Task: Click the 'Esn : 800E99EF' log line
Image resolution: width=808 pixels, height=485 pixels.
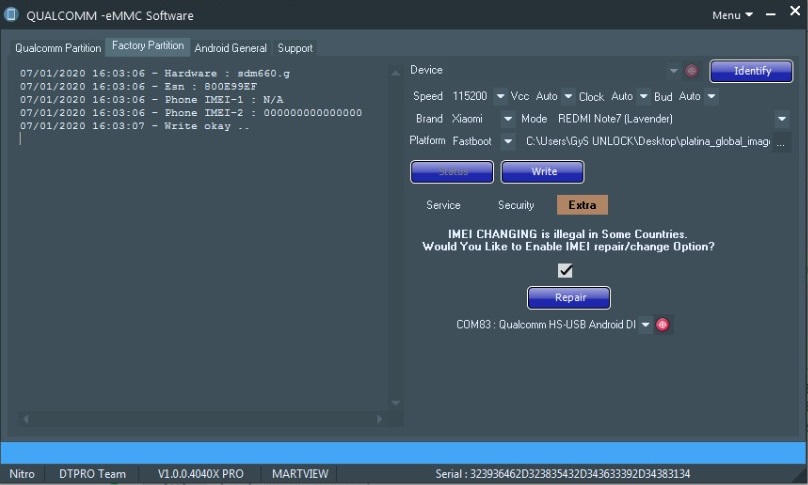Action: pos(138,87)
